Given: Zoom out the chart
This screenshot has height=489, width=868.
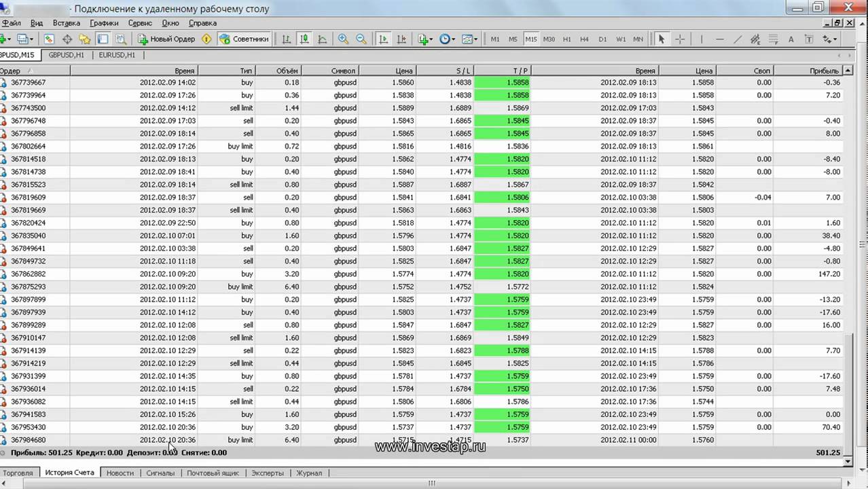Looking at the screenshot, I should 361,39.
